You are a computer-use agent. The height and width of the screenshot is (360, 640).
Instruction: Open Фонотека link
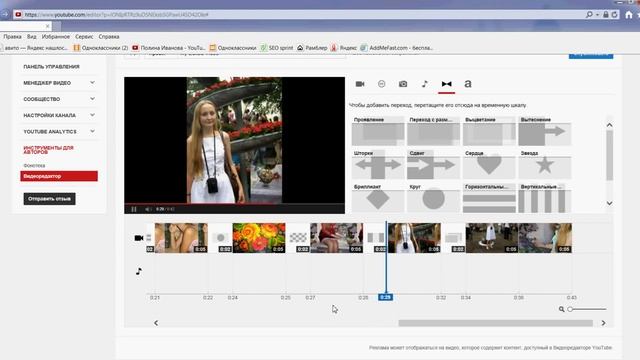(34, 165)
